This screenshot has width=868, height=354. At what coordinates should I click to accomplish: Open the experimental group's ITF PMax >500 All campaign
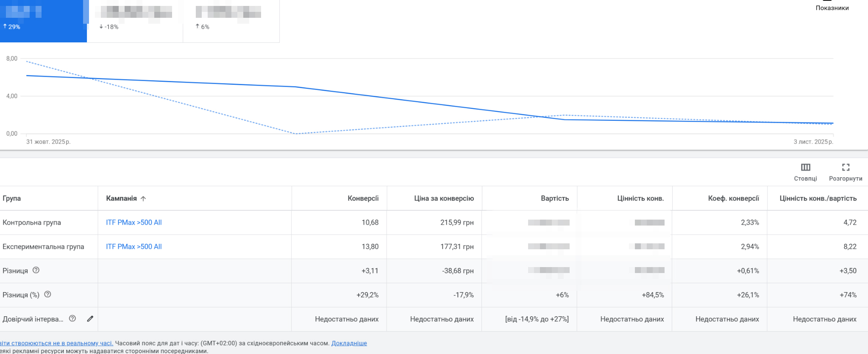coord(134,247)
